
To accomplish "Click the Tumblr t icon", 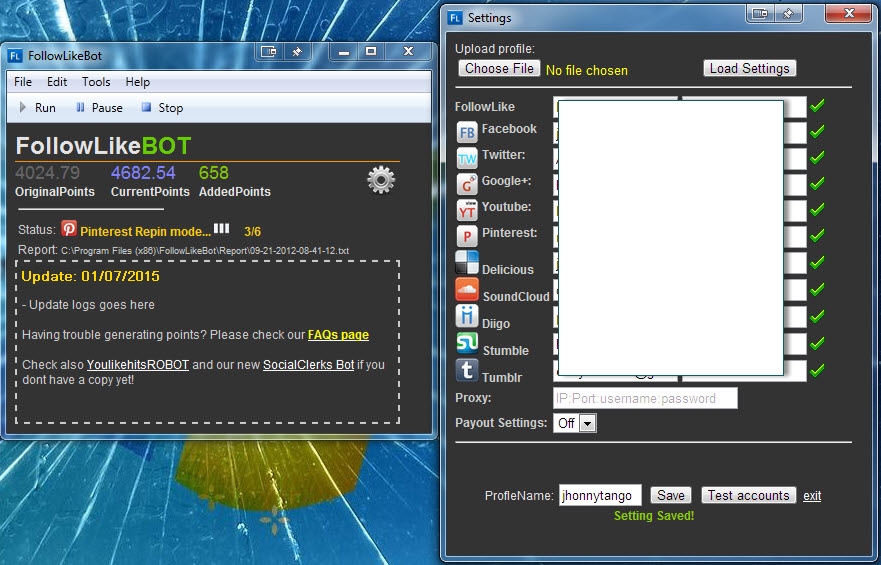I will tap(467, 370).
